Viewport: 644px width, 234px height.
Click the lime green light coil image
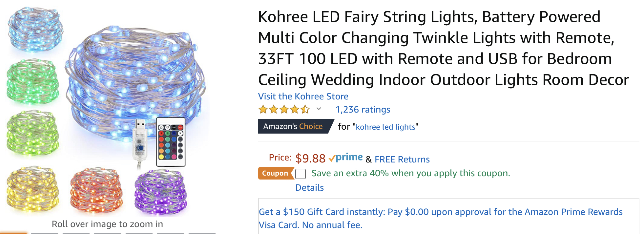[33, 133]
